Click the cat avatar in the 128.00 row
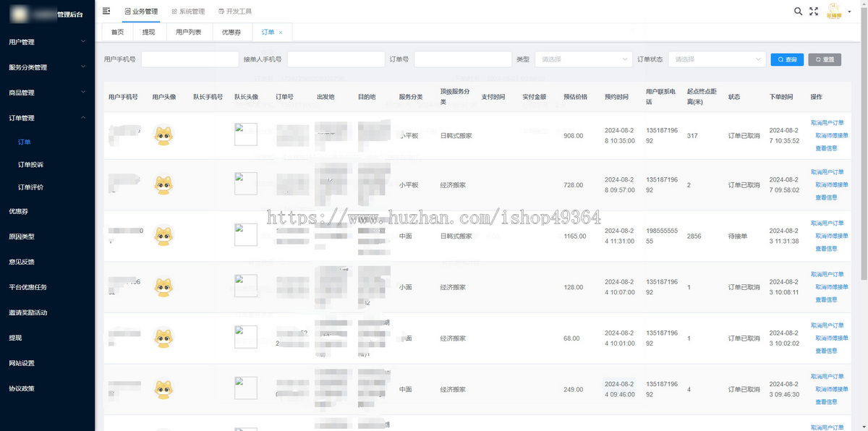The width and height of the screenshot is (868, 431). click(164, 287)
